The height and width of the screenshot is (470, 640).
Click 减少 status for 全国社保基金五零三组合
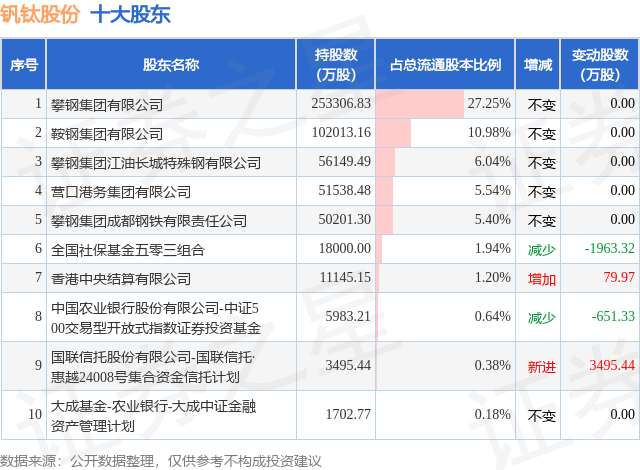coord(542,249)
